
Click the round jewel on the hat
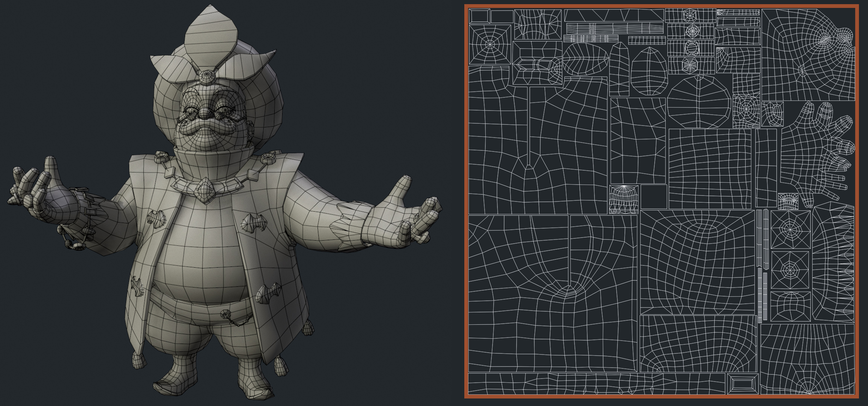click(x=208, y=77)
